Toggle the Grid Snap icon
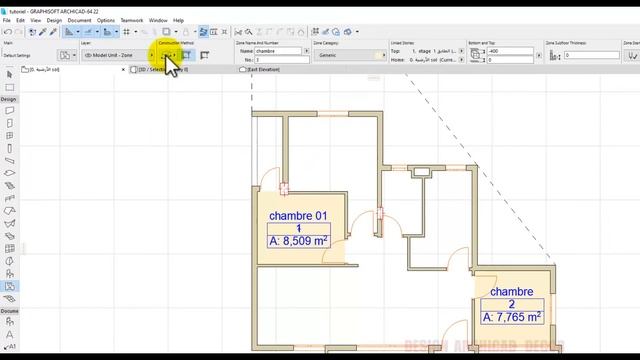This screenshot has width=640, height=360. point(127,32)
